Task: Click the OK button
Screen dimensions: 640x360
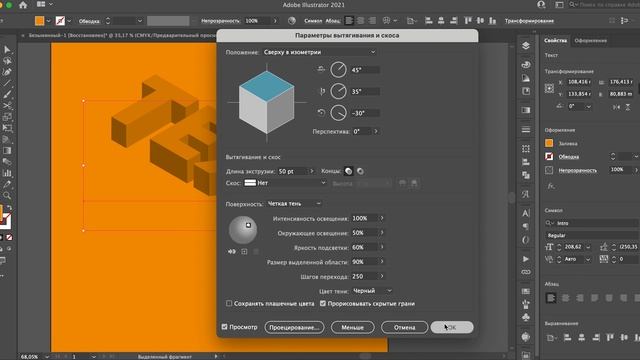Action: coord(452,327)
